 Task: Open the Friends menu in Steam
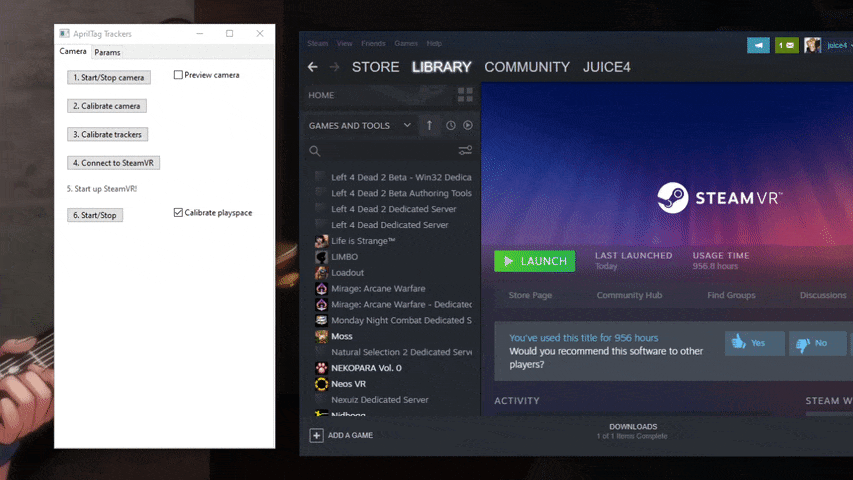click(373, 44)
